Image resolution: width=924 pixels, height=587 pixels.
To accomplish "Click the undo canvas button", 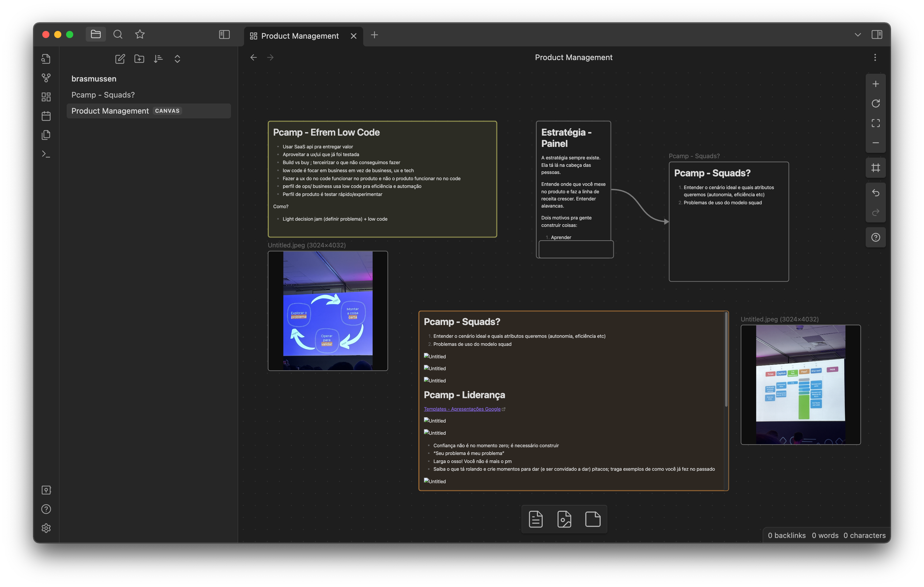I will pyautogui.click(x=875, y=192).
